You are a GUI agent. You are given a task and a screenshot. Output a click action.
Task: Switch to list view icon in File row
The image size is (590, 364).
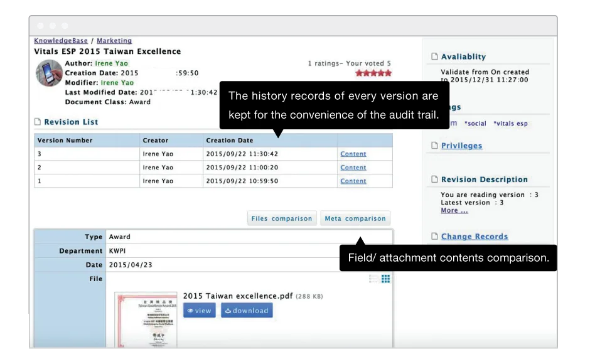pos(373,279)
